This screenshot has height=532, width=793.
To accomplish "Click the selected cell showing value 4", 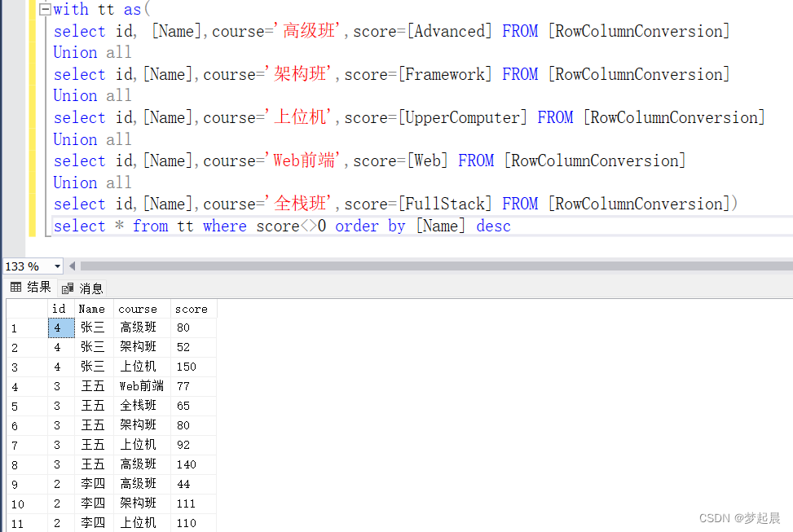I will (59, 328).
